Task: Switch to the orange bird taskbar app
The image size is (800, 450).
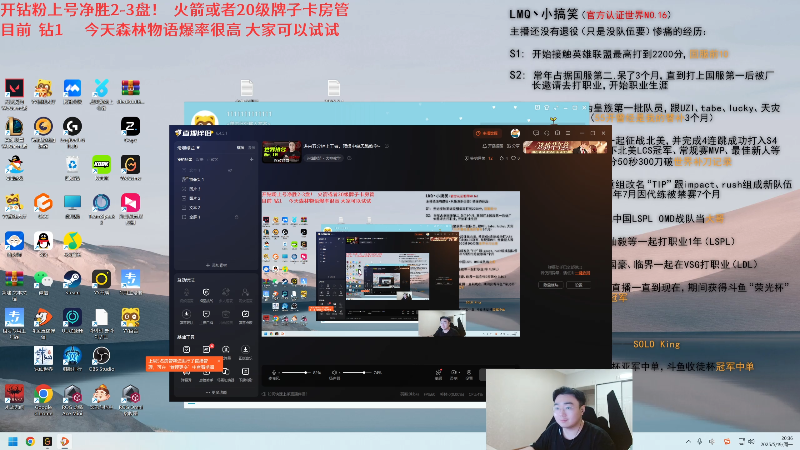Action: [65, 441]
